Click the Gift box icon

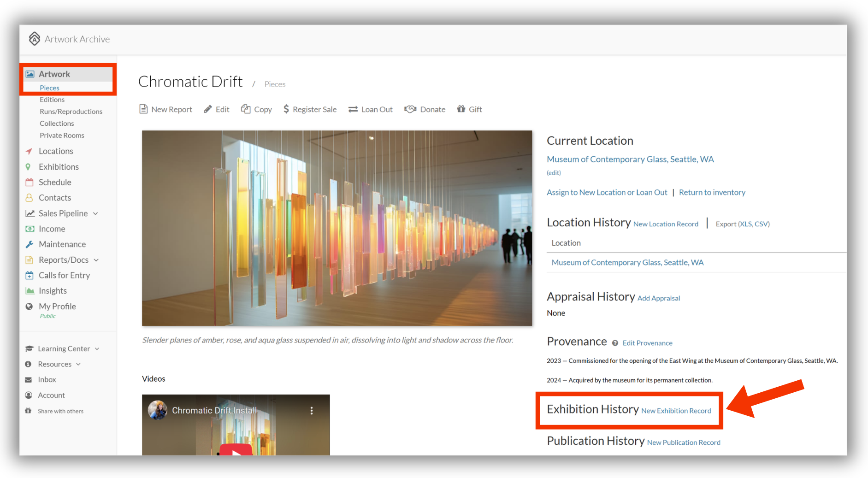pos(461,109)
